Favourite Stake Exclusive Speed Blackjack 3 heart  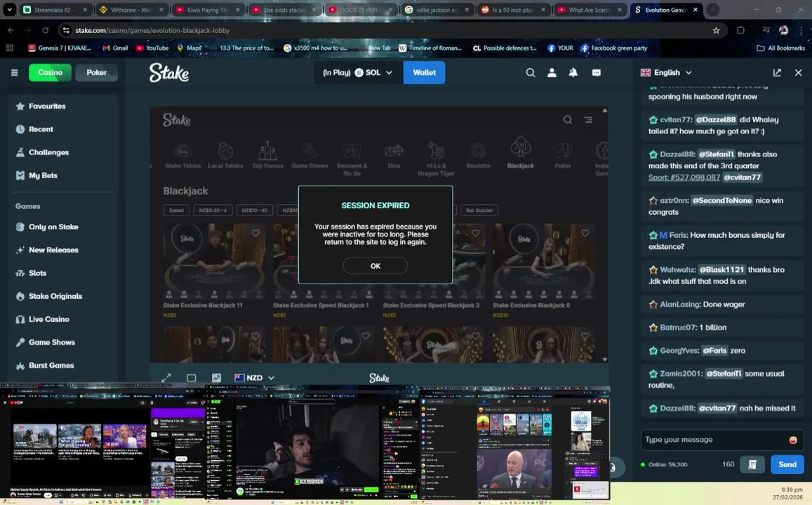pyautogui.click(x=475, y=234)
